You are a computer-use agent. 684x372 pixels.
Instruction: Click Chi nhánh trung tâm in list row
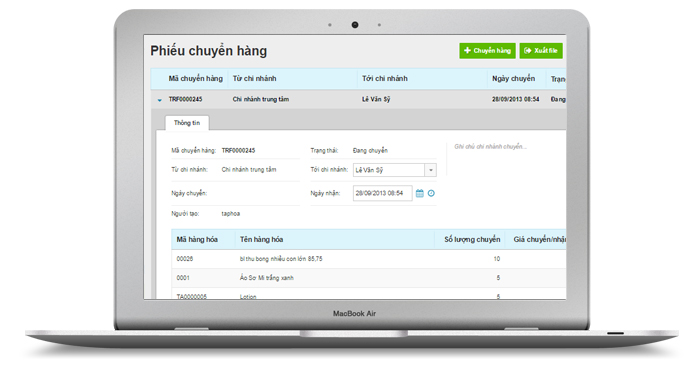261,99
